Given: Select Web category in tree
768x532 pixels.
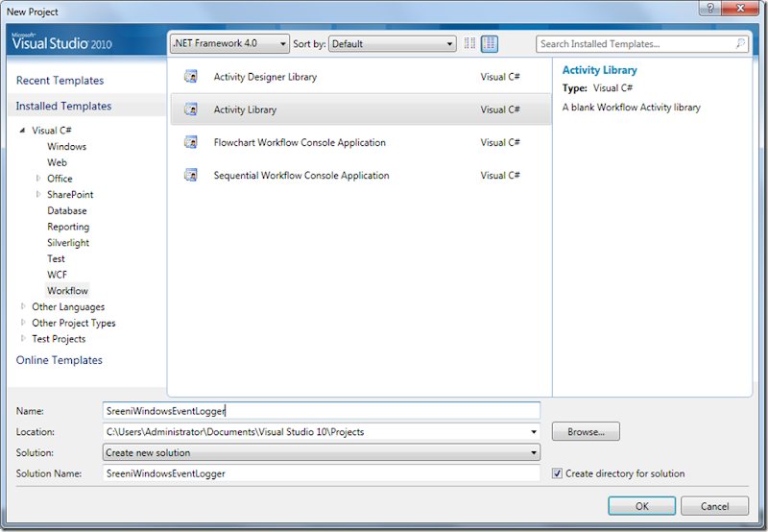Looking at the screenshot, I should click(57, 162).
